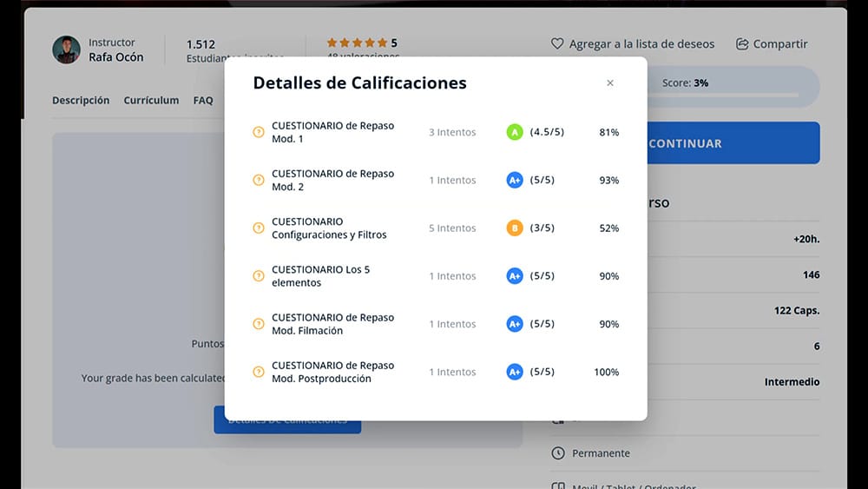
Task: Click the Permanente access label
Action: [x=602, y=453]
